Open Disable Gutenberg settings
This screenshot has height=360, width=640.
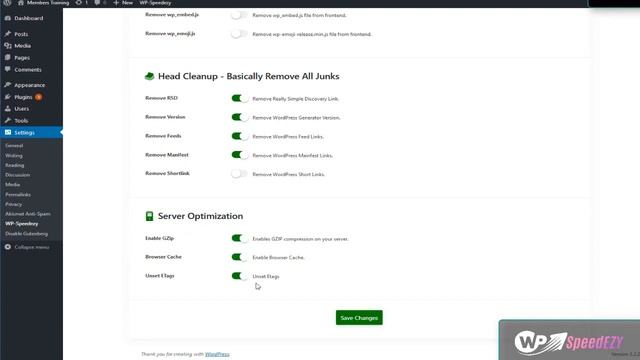27,233
